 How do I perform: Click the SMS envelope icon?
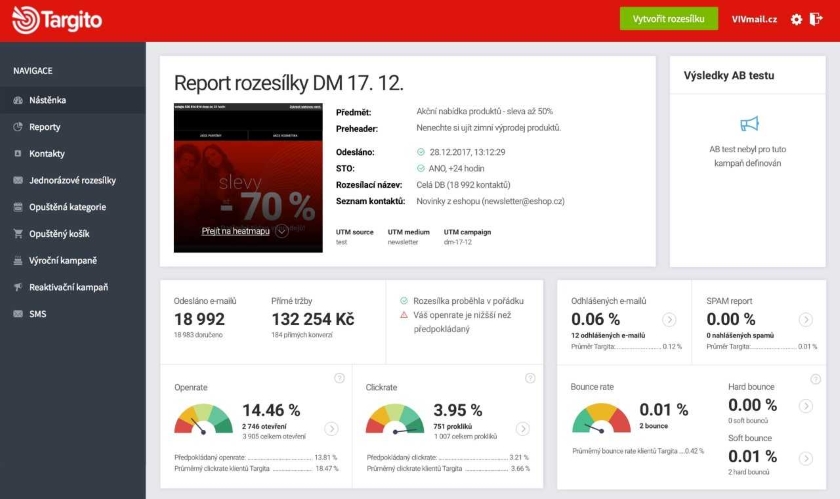click(18, 314)
